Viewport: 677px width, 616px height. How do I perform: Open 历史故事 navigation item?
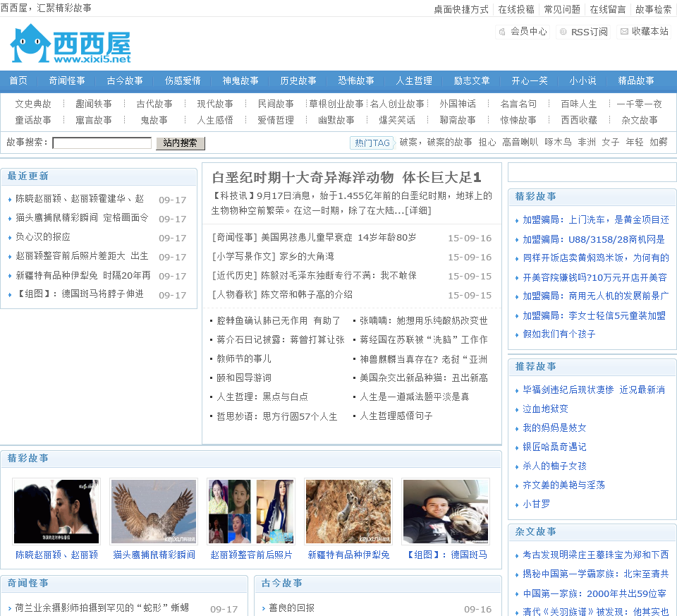(x=298, y=80)
